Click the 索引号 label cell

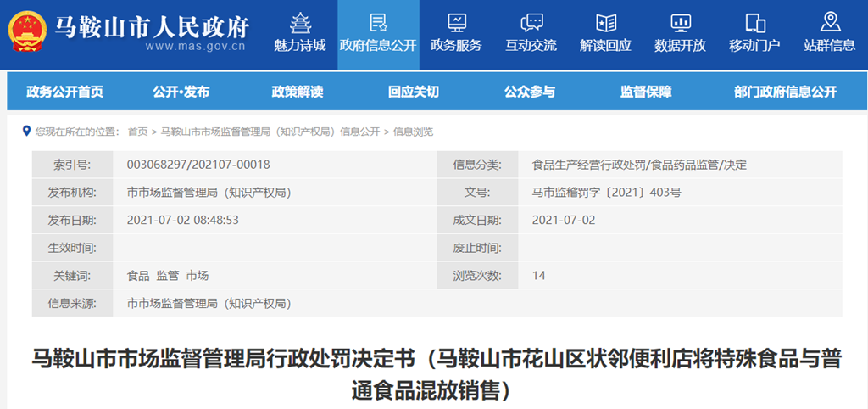pyautogui.click(x=73, y=165)
